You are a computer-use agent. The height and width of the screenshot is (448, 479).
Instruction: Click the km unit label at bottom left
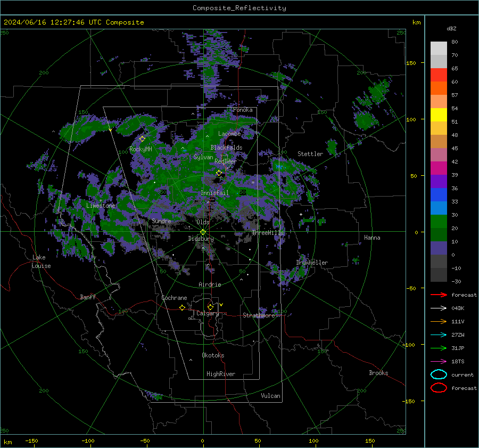7,442
